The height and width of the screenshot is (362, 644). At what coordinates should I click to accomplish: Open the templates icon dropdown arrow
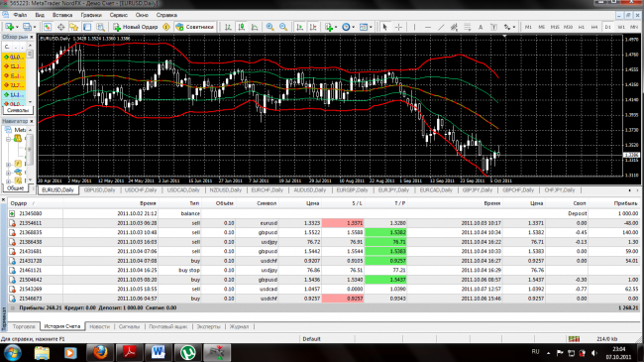pyautogui.click(x=371, y=27)
